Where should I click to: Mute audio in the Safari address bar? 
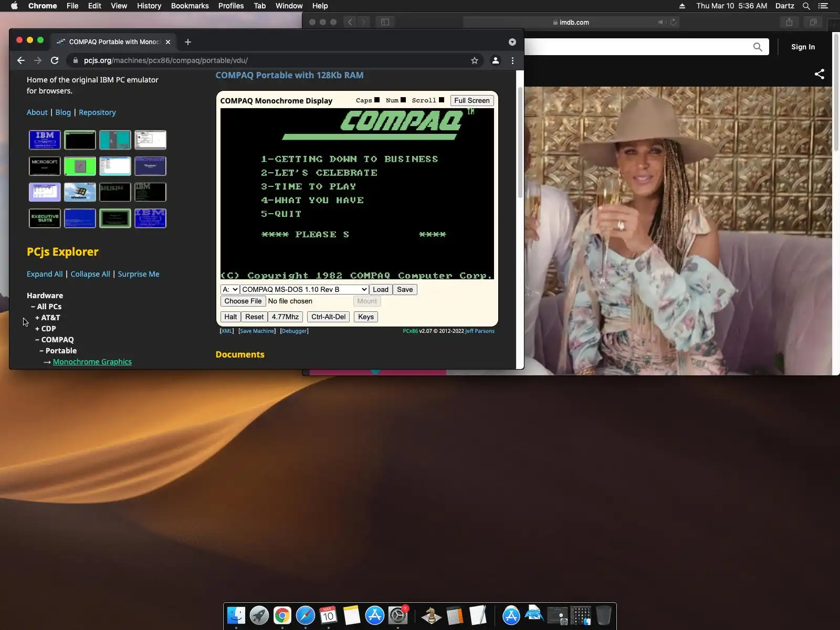click(661, 22)
